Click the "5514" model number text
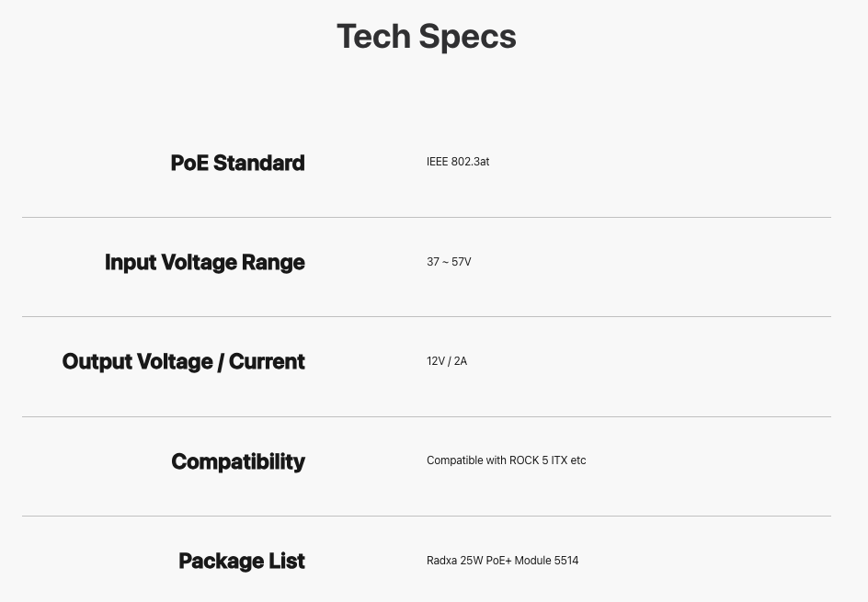Viewport: 868px width, 602px height. tap(566, 561)
